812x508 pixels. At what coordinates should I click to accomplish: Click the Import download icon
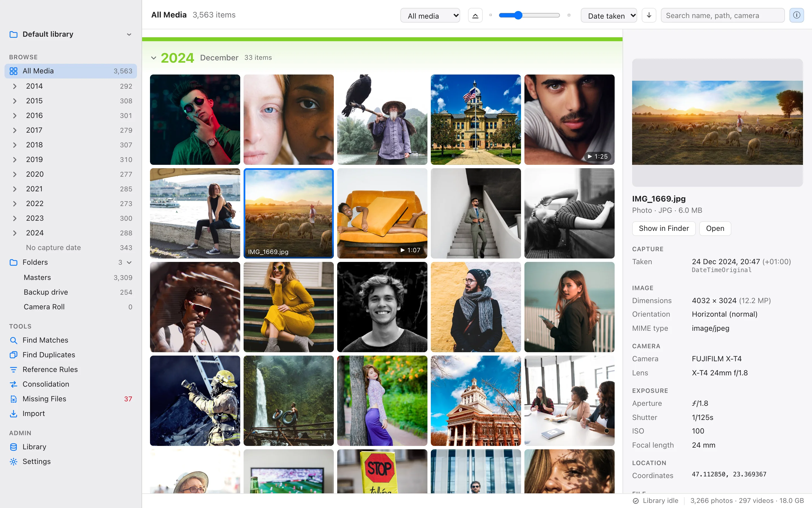tap(14, 413)
